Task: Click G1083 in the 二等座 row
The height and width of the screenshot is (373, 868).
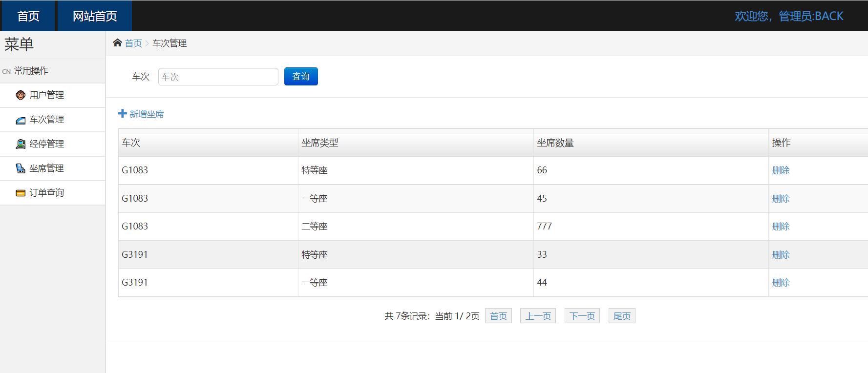Action: click(x=135, y=227)
